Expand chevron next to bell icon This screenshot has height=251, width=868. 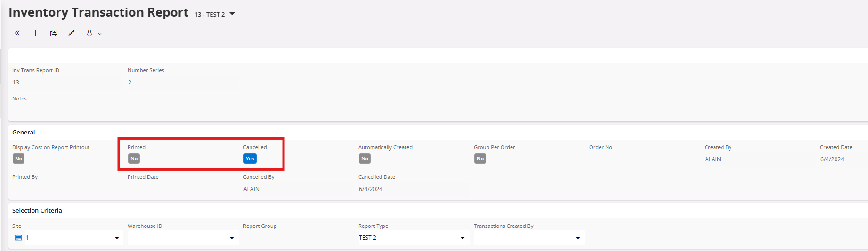[x=100, y=34]
